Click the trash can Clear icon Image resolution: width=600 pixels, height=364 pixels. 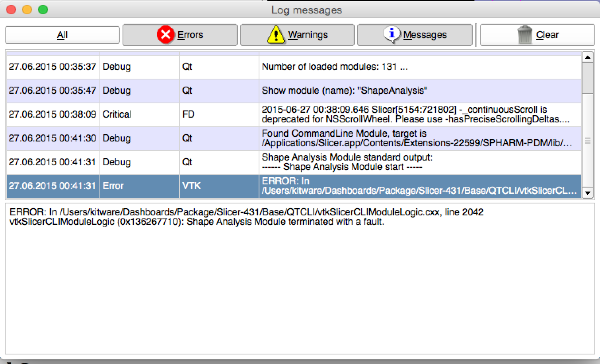pos(525,35)
